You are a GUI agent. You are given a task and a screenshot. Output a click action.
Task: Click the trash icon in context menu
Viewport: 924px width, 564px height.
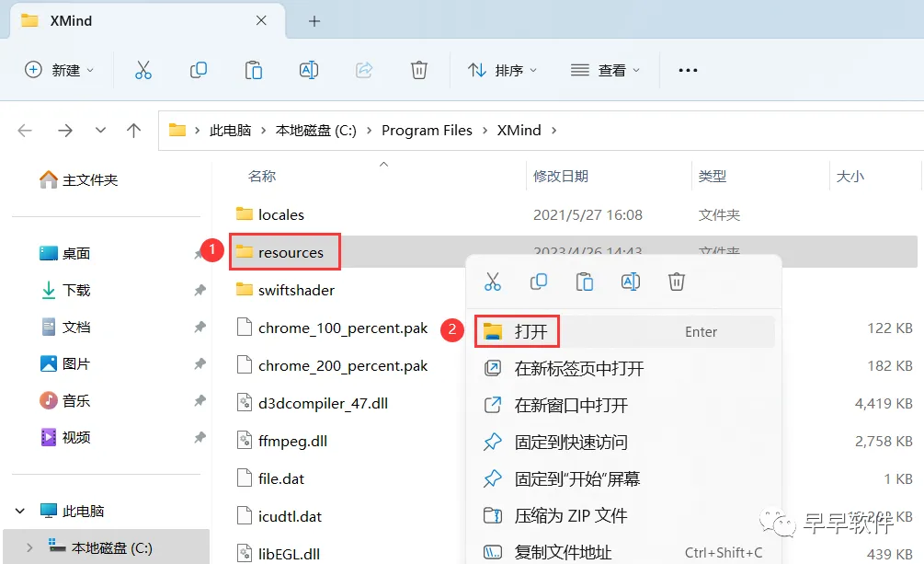[677, 282]
